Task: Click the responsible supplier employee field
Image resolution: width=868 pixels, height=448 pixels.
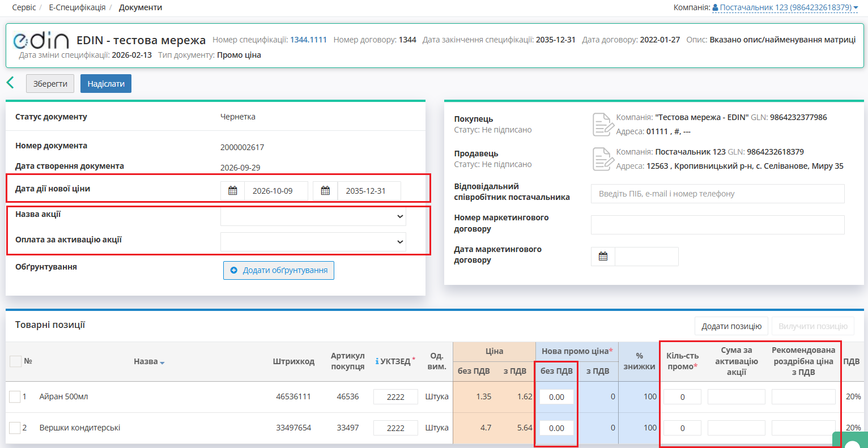Action: point(718,194)
